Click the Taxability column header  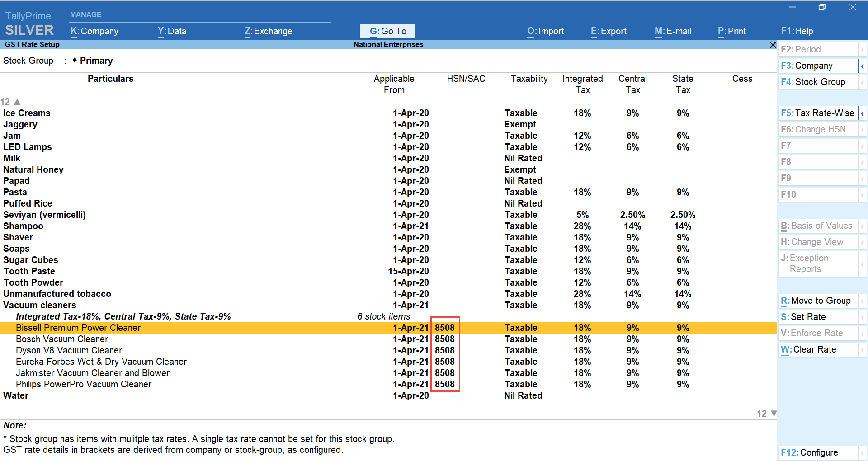point(529,79)
